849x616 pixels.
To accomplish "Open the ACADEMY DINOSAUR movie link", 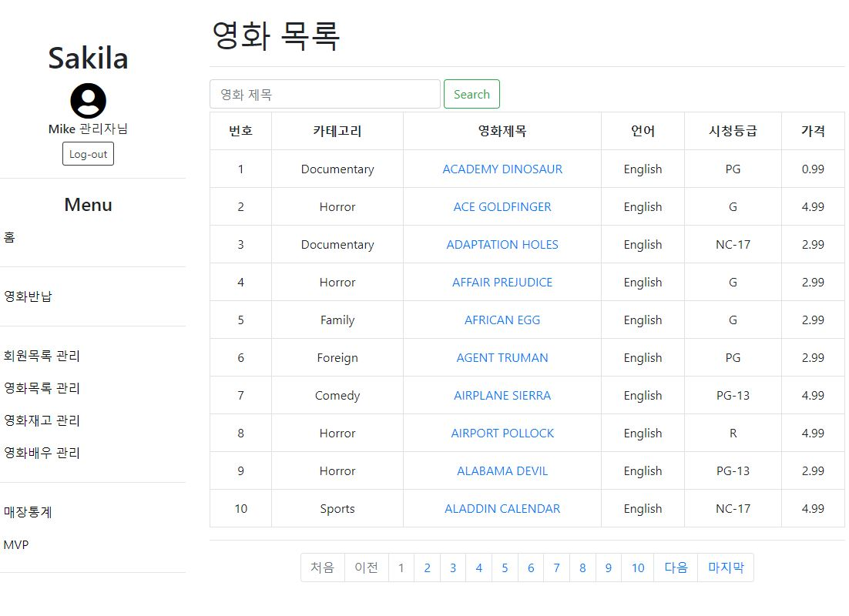I will pos(502,169).
